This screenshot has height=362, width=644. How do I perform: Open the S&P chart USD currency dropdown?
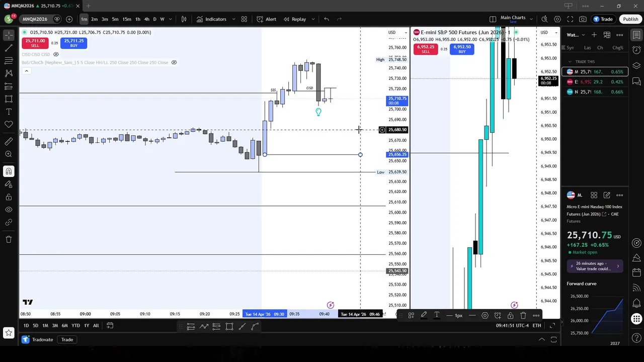coord(548,33)
